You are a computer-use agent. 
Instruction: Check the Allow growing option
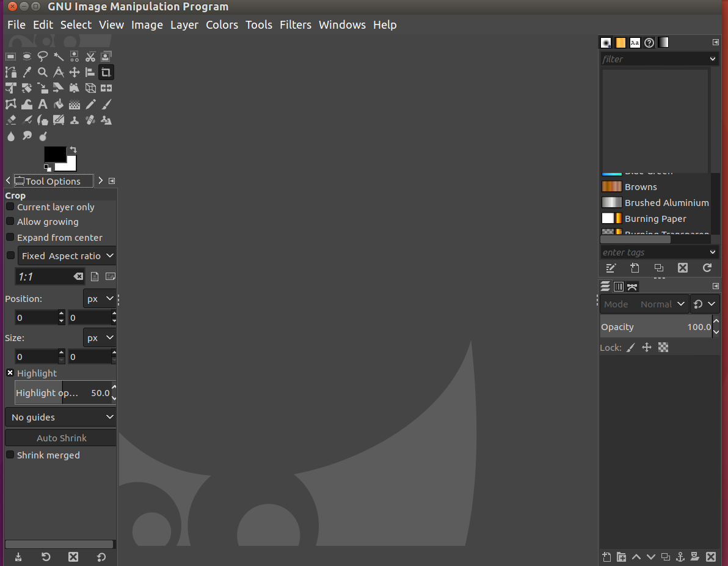[x=10, y=222]
